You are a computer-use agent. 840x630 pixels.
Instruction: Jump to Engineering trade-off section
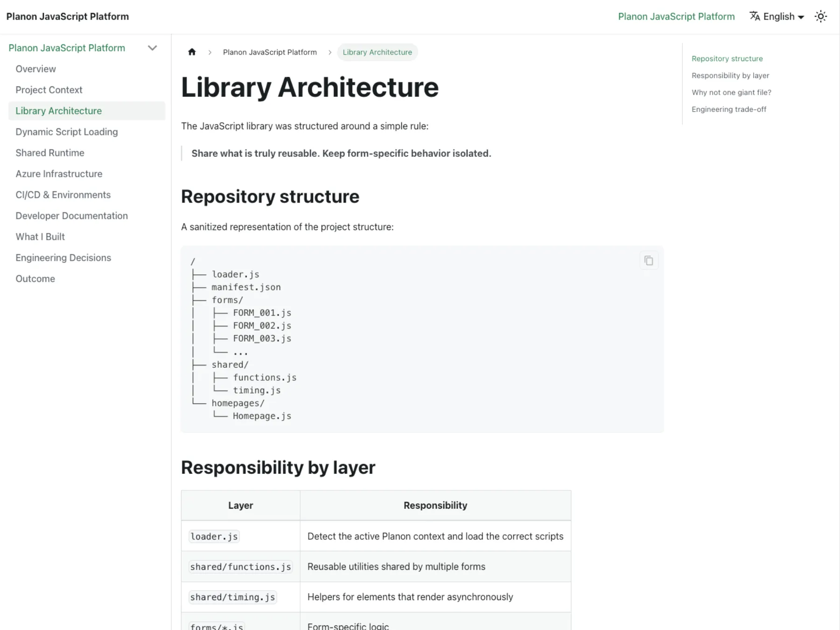(x=729, y=109)
